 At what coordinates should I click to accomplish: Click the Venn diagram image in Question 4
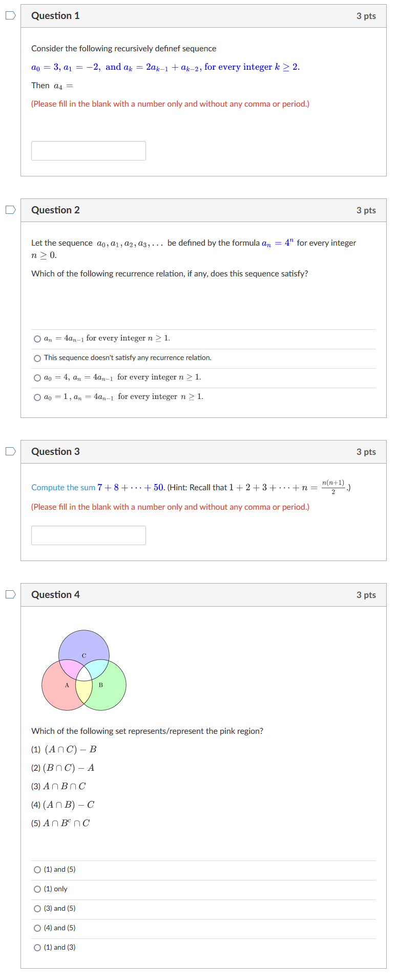click(x=83, y=669)
